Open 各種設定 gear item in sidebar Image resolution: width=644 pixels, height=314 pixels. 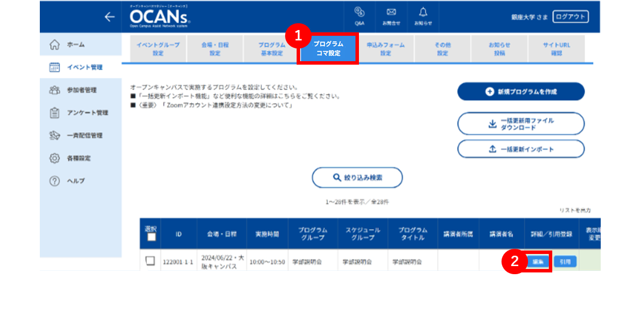(x=81, y=158)
